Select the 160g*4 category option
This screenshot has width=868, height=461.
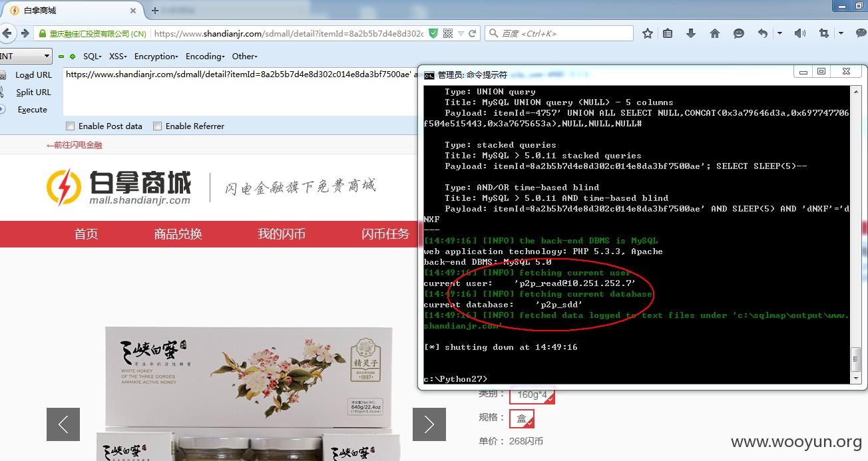(x=531, y=395)
